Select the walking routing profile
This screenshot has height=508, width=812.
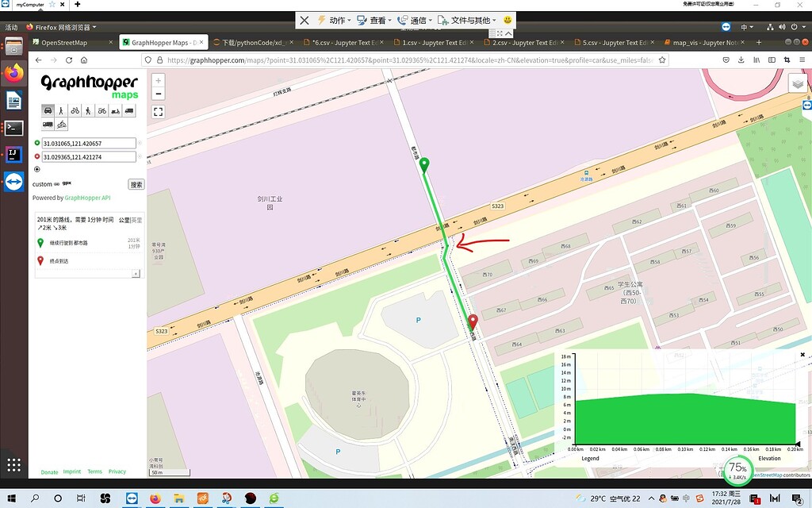tap(61, 111)
